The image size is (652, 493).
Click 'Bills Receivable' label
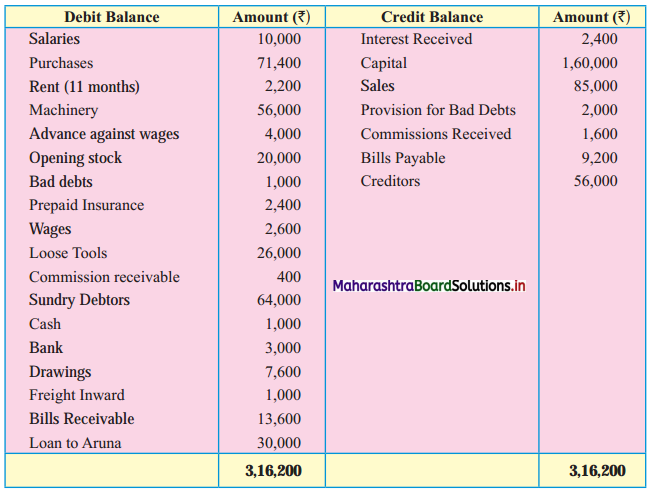[82, 419]
